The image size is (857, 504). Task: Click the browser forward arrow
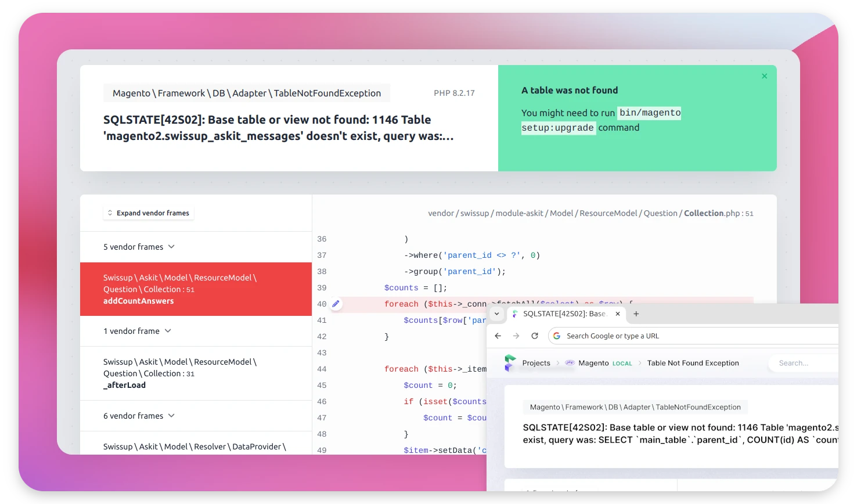point(516,336)
